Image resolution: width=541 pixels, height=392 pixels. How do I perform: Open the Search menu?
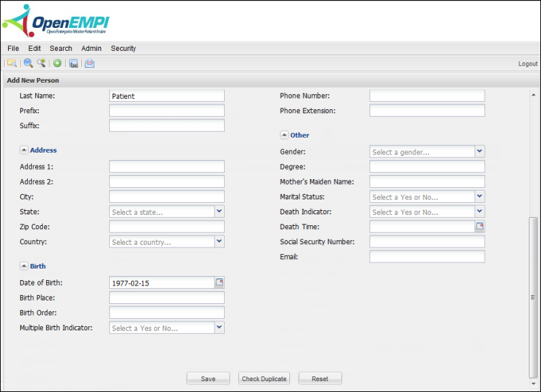point(61,48)
